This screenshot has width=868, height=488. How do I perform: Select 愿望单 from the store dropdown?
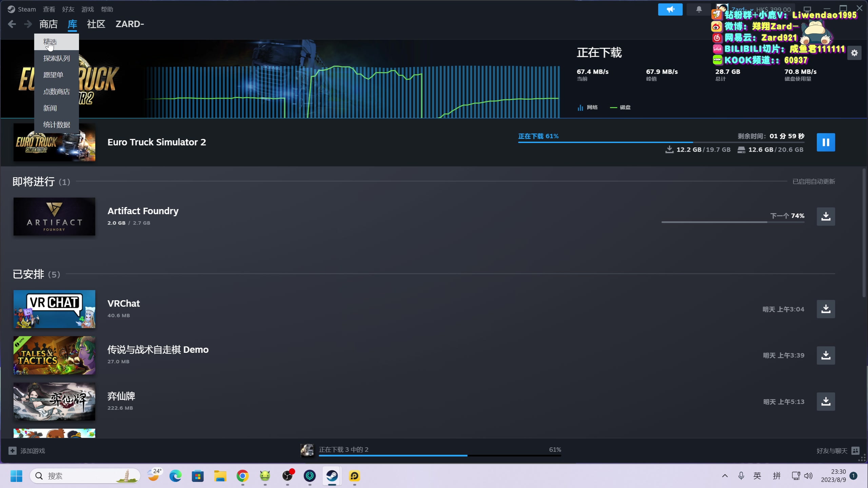(53, 75)
